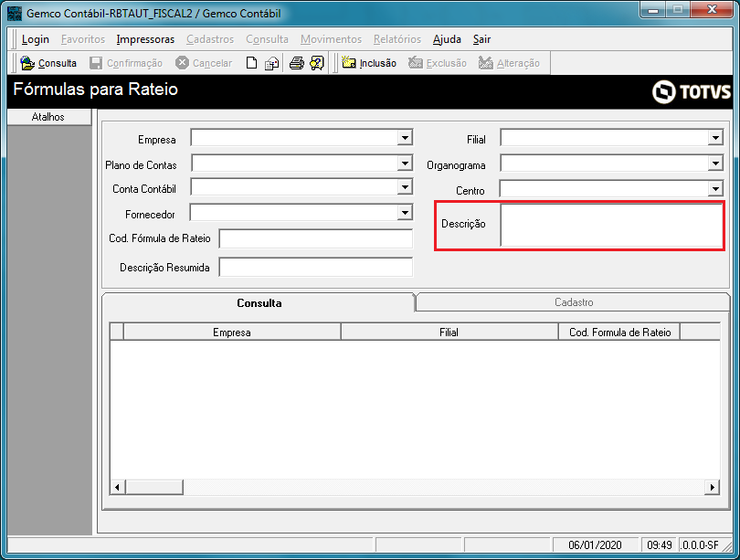Open the Login menu
The image size is (740, 560).
click(36, 39)
